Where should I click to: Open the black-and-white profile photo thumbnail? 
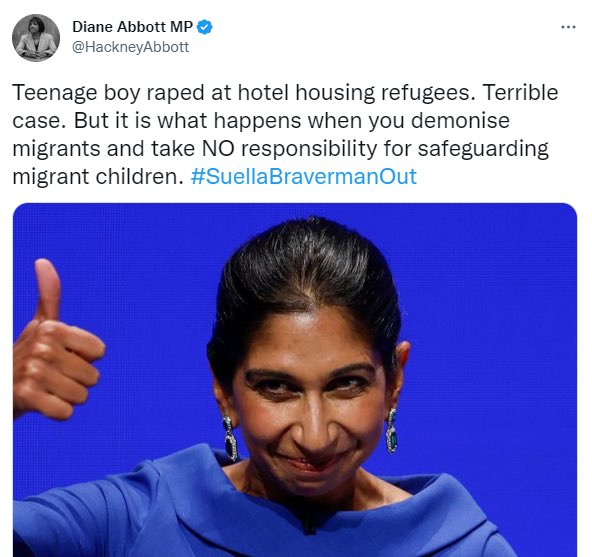(x=36, y=38)
